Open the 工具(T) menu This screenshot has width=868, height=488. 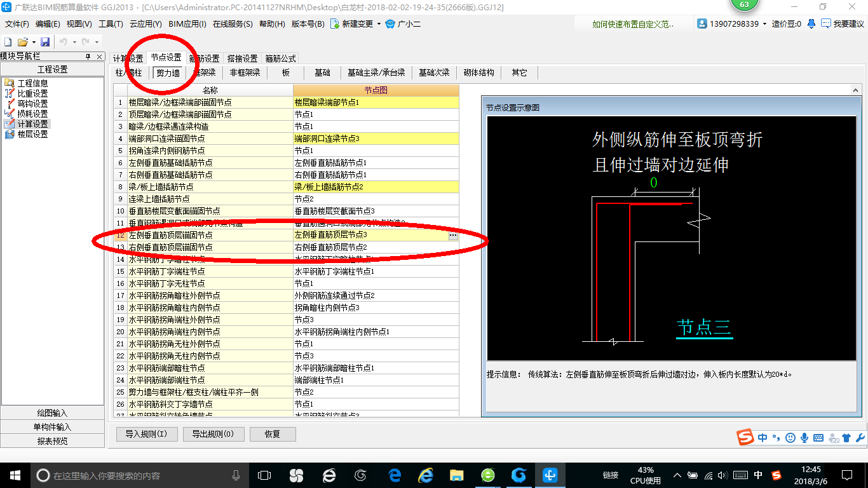(111, 24)
